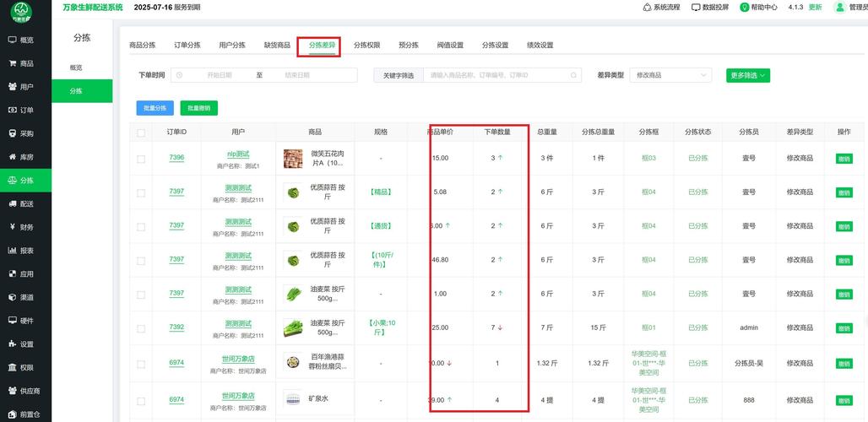
Task: Switch to the 阈值设置 tab
Action: pos(450,46)
